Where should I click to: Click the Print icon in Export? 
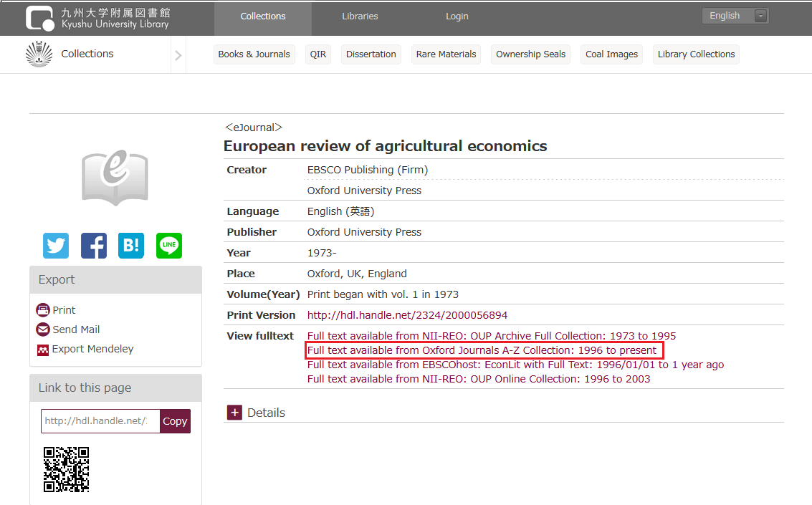[43, 310]
